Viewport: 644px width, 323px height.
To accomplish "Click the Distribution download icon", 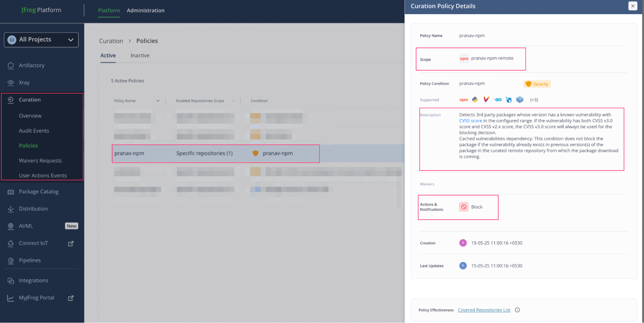I will tap(11, 209).
